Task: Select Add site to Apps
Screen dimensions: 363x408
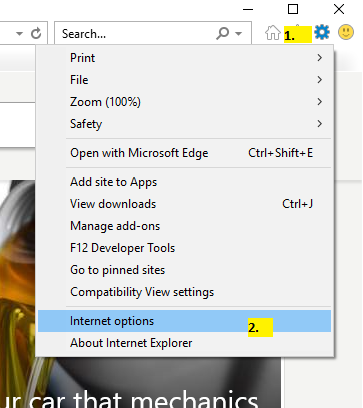Action: (x=185, y=182)
